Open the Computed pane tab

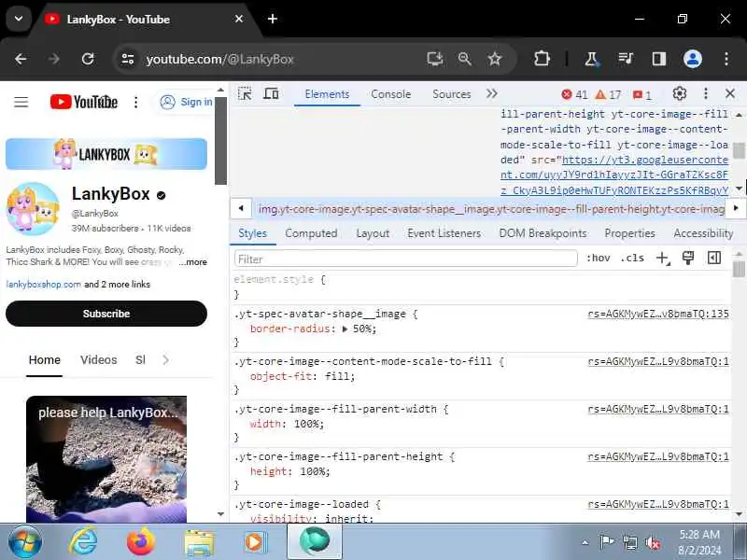[x=311, y=233]
